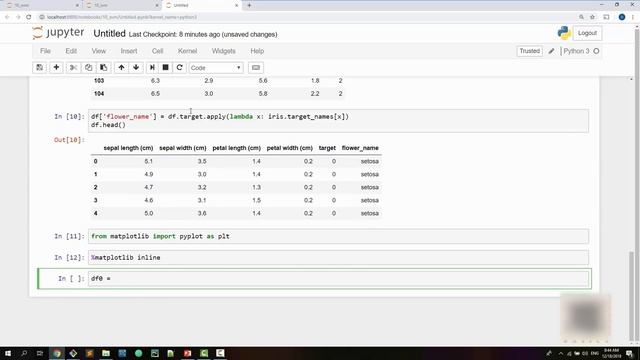The width and height of the screenshot is (640, 360).
Task: Insert a new cell below
Action: (56, 67)
